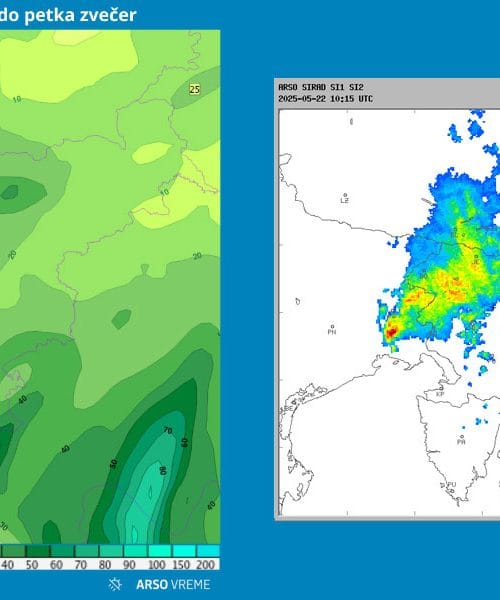Click the 'do petka zvečer' title text
500x600 pixels.
coord(68,15)
